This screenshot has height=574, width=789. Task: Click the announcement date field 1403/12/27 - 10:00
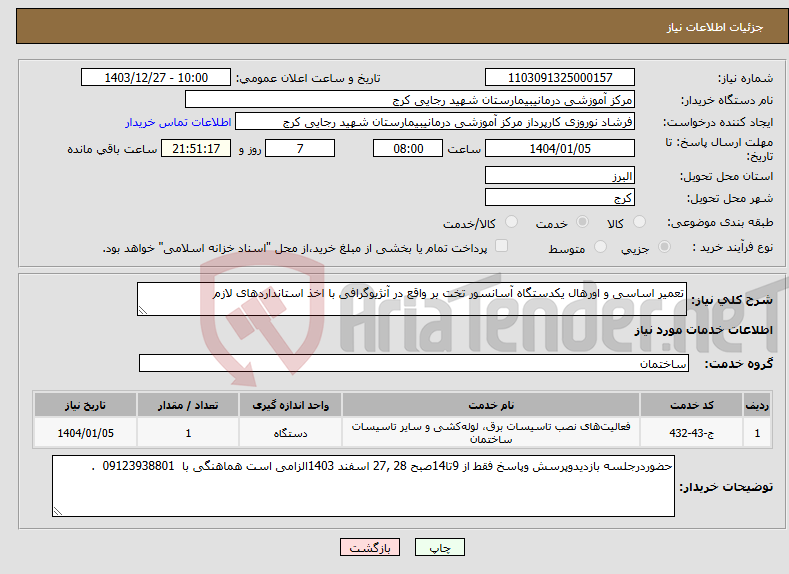click(156, 77)
